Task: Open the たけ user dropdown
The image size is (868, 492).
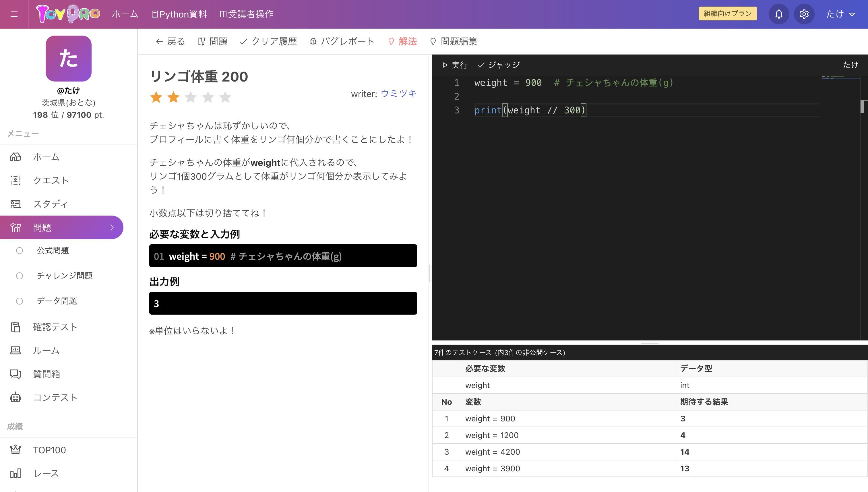Action: click(840, 14)
